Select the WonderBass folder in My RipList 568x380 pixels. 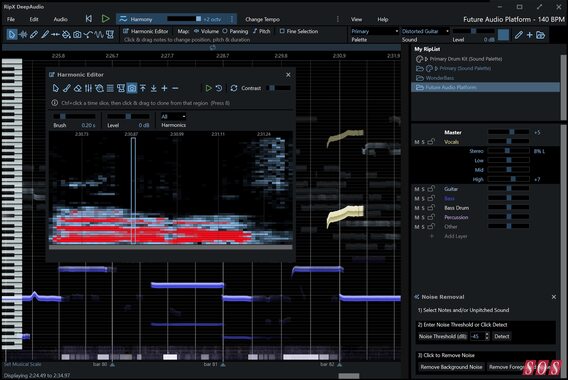(x=435, y=78)
